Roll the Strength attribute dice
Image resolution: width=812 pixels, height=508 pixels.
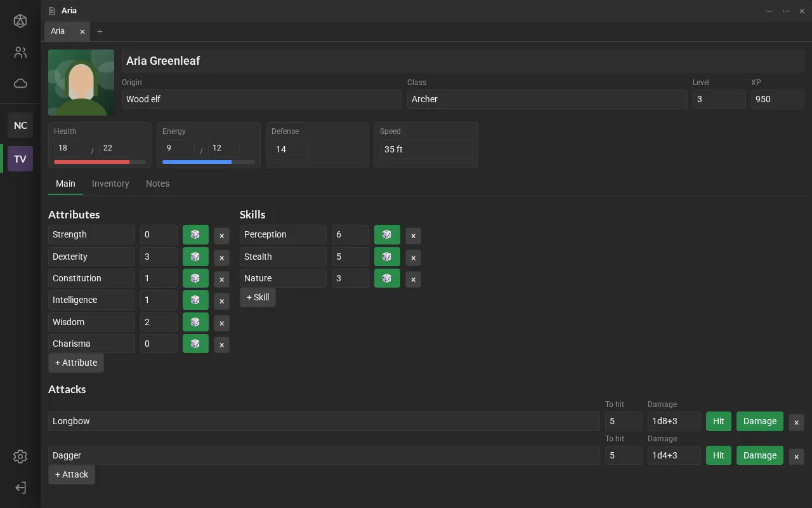pos(195,235)
